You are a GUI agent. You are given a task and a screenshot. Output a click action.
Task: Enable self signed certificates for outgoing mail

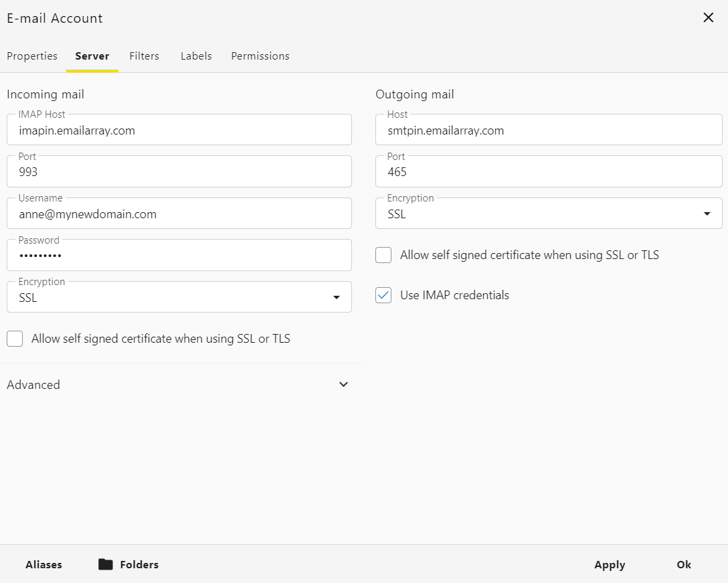coord(383,255)
